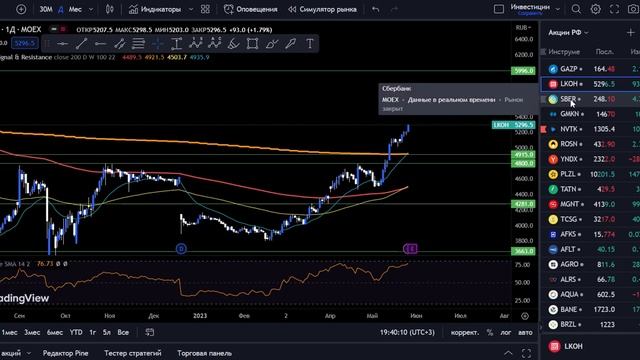Set the chart range to Все
Screen dimensions: 640x360
pos(123,332)
